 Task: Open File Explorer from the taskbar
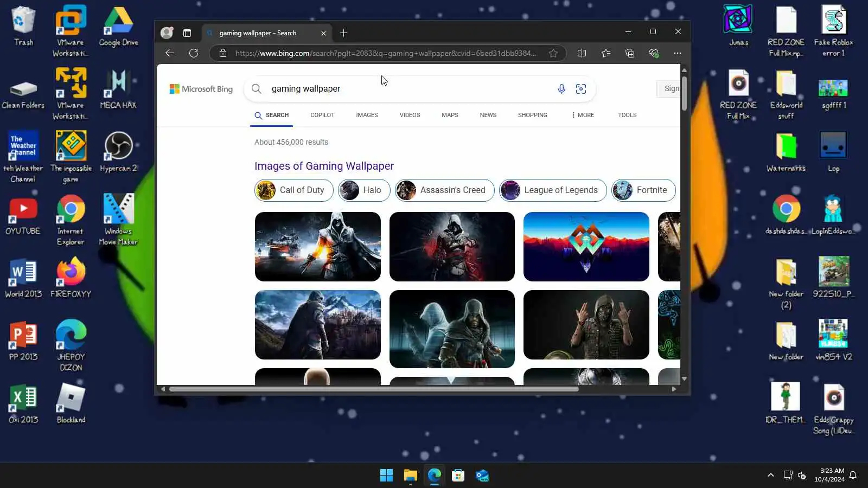pyautogui.click(x=410, y=476)
